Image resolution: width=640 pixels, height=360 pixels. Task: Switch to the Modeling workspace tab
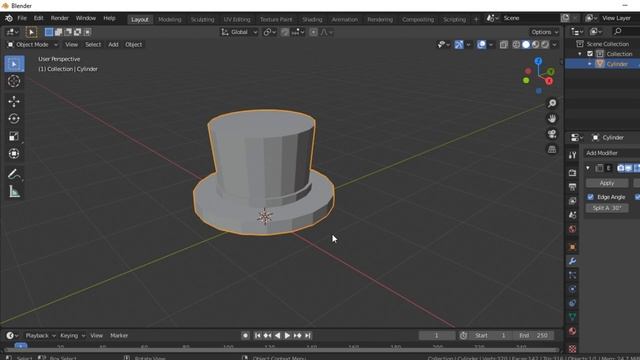pos(169,20)
